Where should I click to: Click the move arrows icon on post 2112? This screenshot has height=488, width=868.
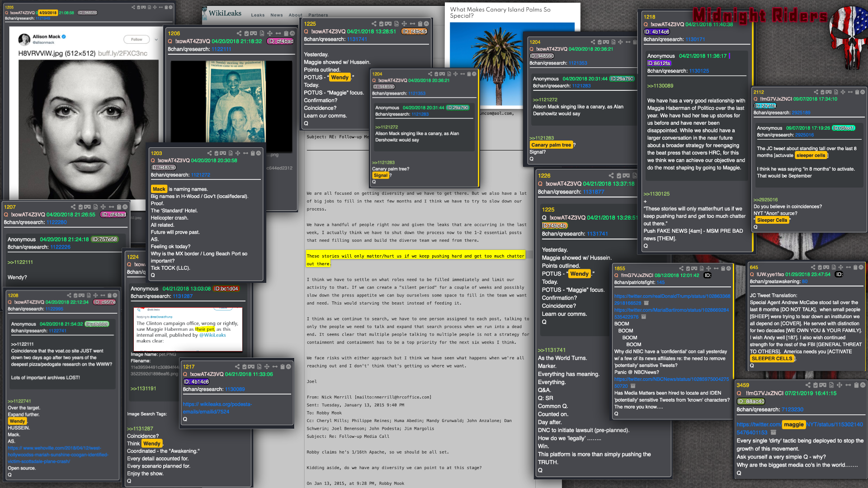click(843, 92)
